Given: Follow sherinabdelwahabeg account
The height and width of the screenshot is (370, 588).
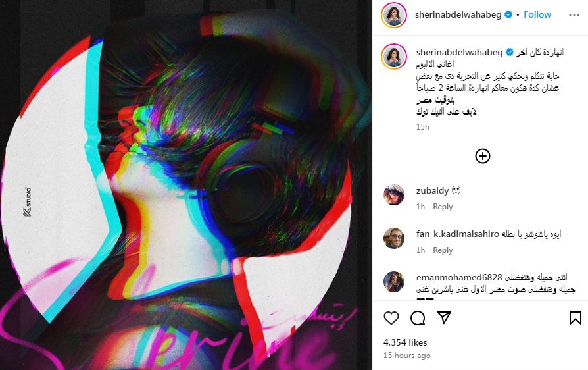Looking at the screenshot, I should pos(537,14).
